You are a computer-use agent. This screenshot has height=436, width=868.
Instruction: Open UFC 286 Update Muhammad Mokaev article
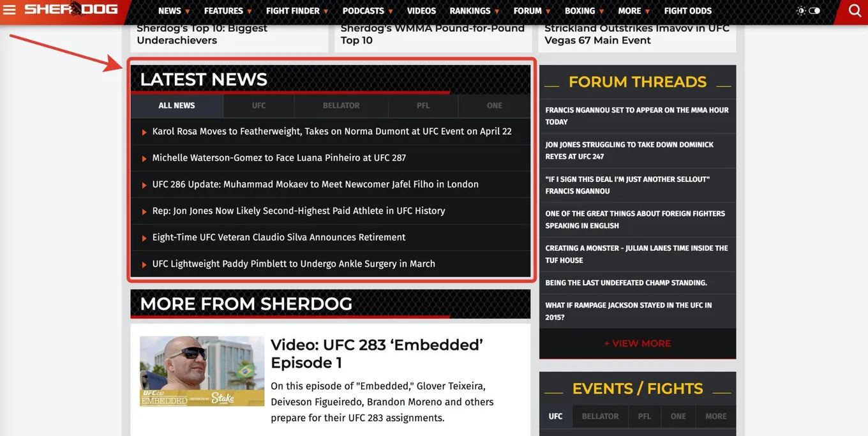point(315,184)
